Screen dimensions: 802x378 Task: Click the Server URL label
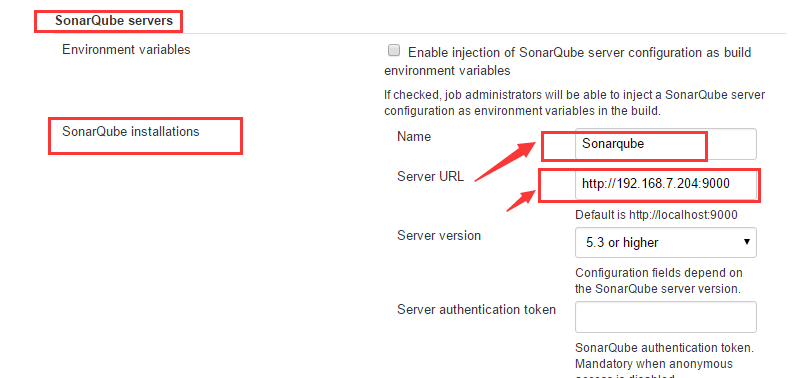tap(430, 176)
